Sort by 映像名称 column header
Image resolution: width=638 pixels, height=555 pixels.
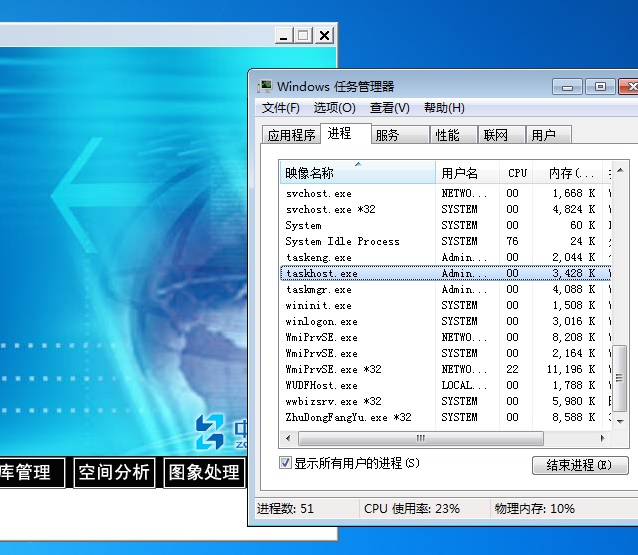pyautogui.click(x=358, y=173)
